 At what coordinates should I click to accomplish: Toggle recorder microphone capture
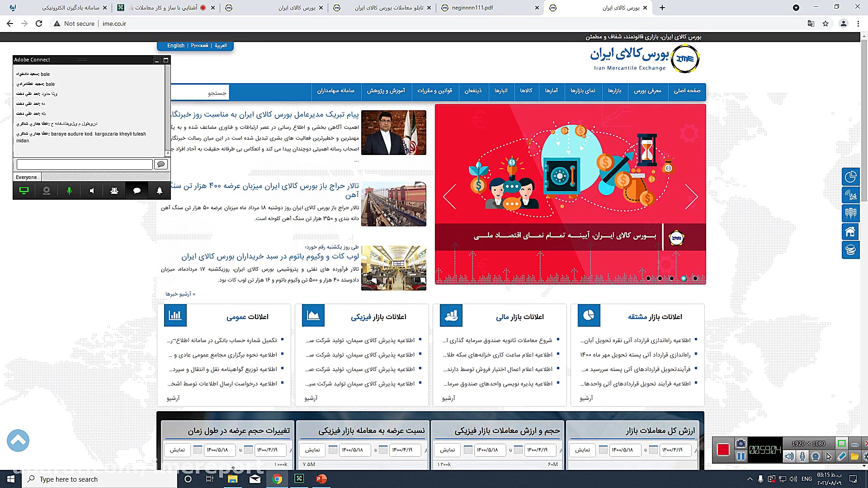(802, 456)
